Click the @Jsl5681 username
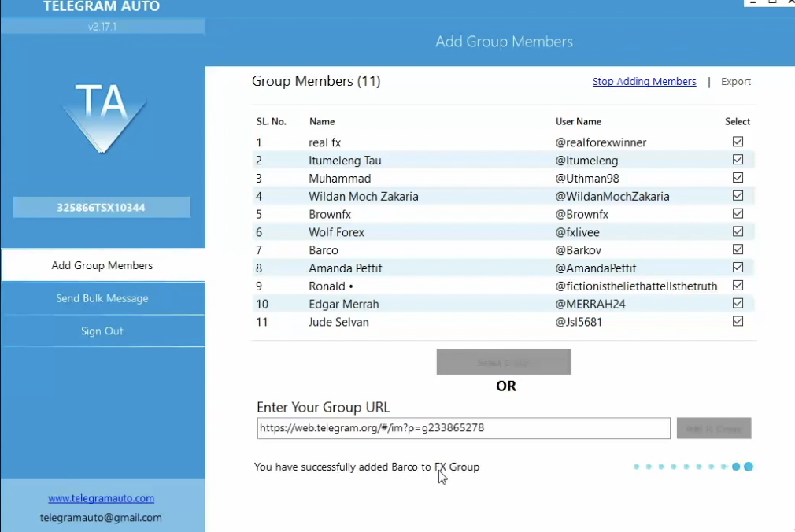Screen dimensions: 795x532 click(579, 322)
